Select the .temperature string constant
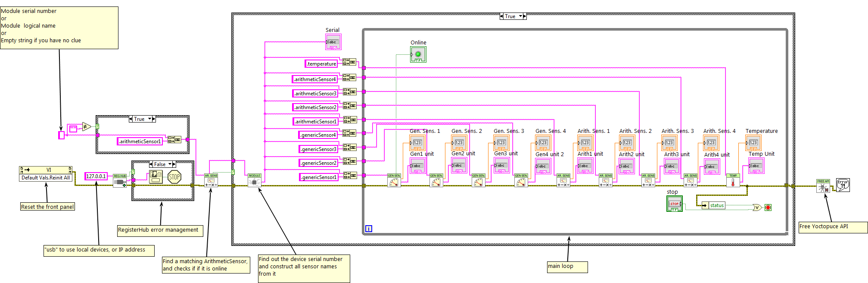 [321, 64]
